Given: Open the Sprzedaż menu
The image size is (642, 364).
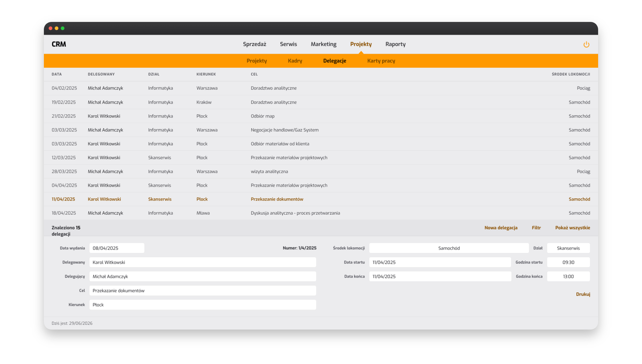Looking at the screenshot, I should click(255, 44).
